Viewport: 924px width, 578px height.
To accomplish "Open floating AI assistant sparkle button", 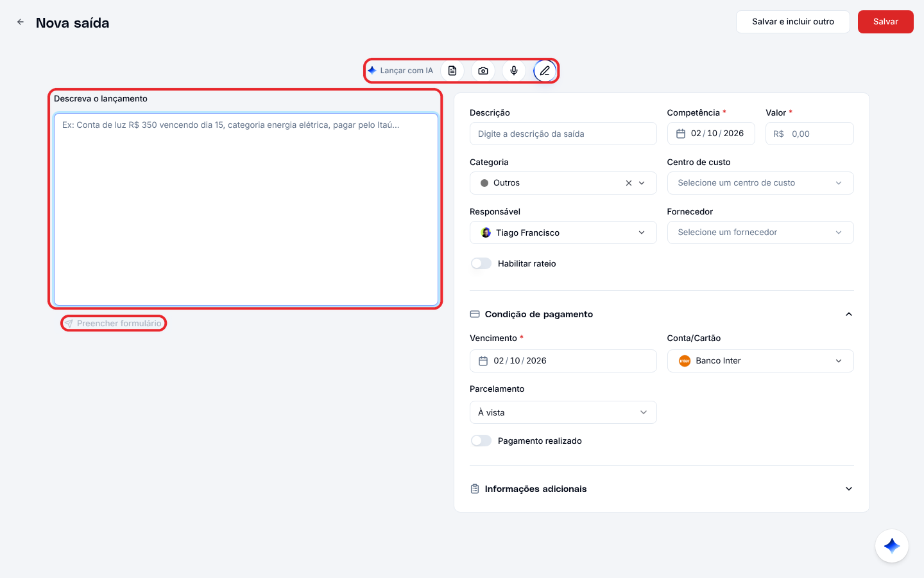I will pos(892,546).
